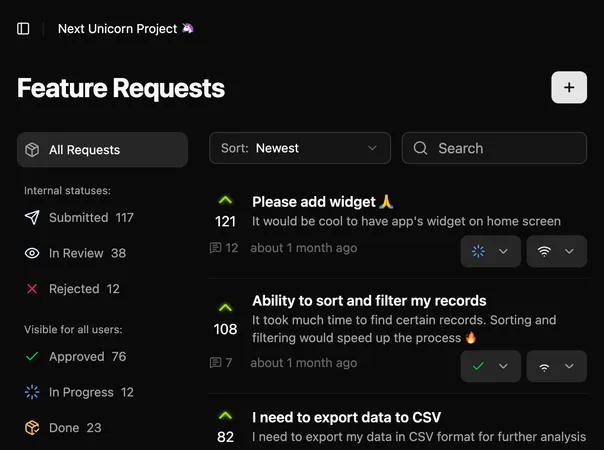Upvote the 'Please add widget' request
The width and height of the screenshot is (604, 450).
coord(225,201)
